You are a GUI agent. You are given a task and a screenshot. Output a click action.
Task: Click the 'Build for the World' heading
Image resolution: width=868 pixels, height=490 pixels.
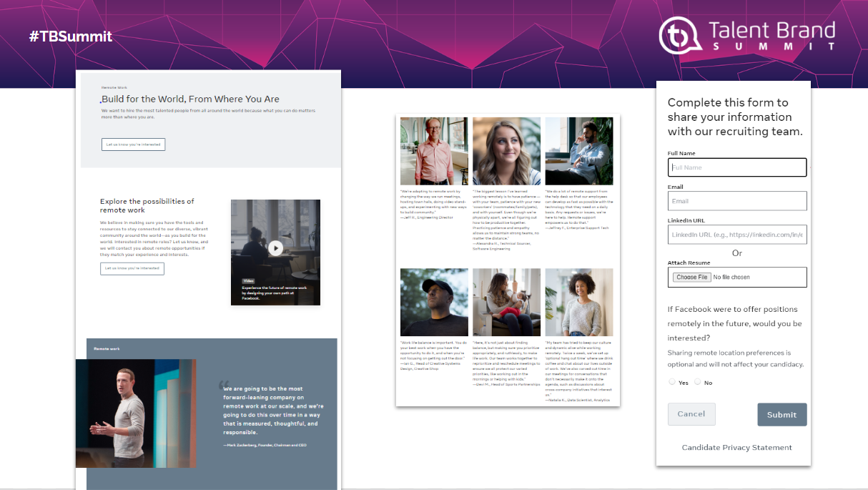pos(190,99)
